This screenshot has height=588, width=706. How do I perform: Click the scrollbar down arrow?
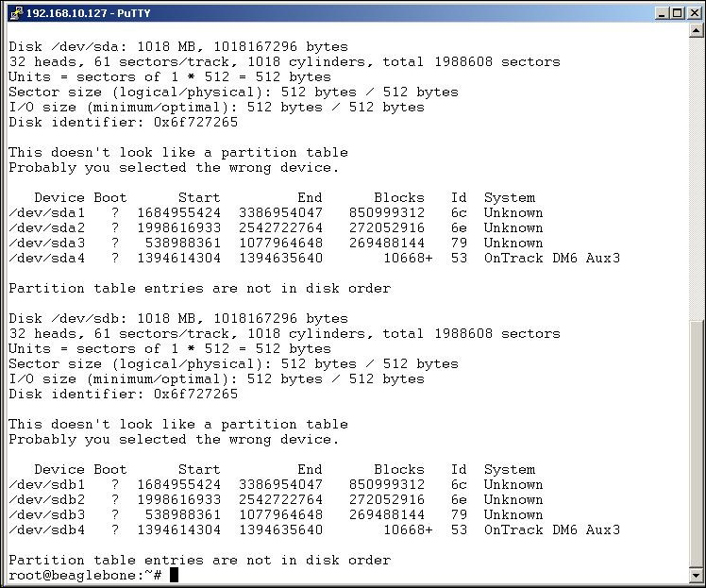tap(696, 575)
